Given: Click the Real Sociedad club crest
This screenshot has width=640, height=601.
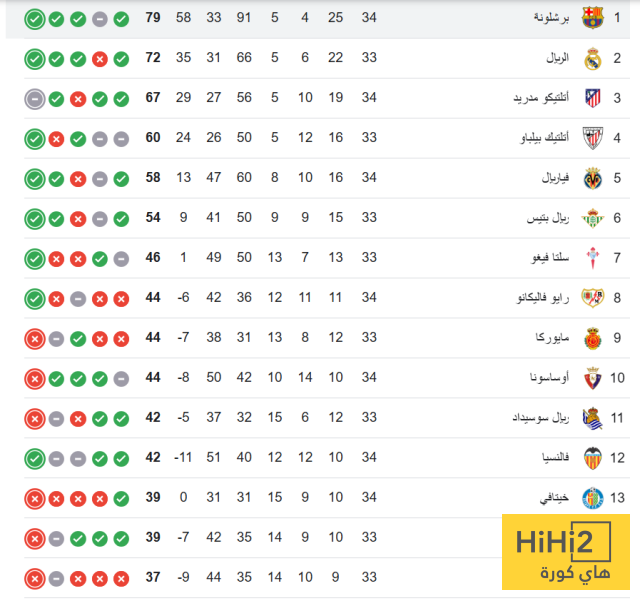Looking at the screenshot, I should [x=592, y=418].
